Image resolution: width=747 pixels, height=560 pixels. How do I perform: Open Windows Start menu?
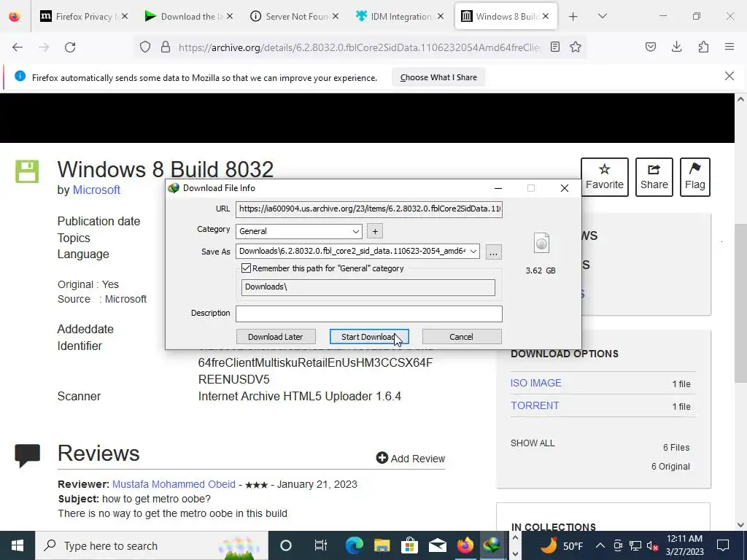pyautogui.click(x=18, y=545)
